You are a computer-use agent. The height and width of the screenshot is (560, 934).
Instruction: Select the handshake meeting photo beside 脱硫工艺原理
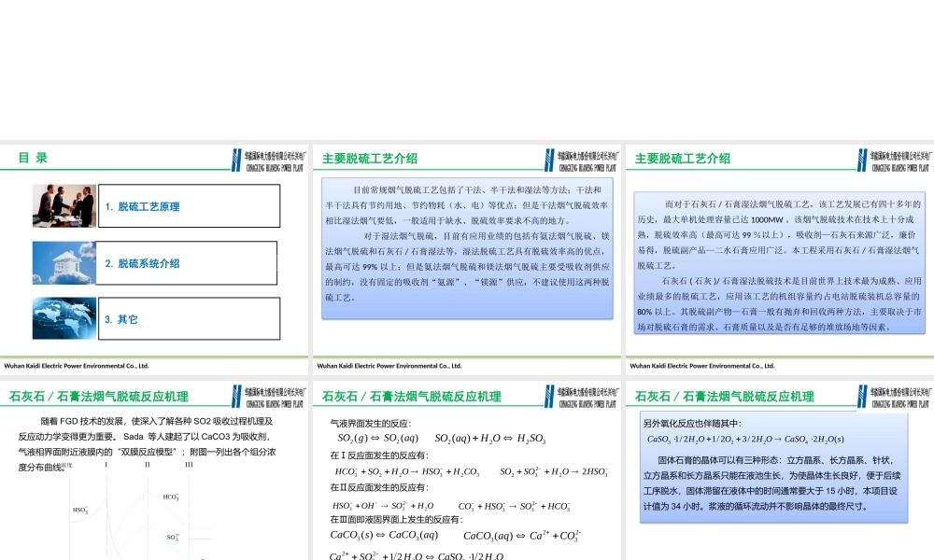(65, 206)
